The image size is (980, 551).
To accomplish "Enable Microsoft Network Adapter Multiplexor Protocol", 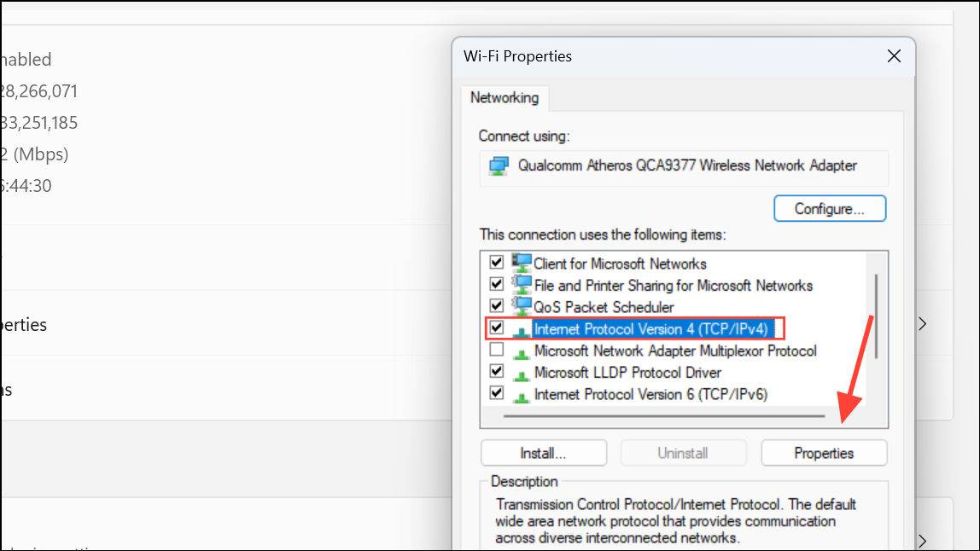I will click(x=496, y=350).
